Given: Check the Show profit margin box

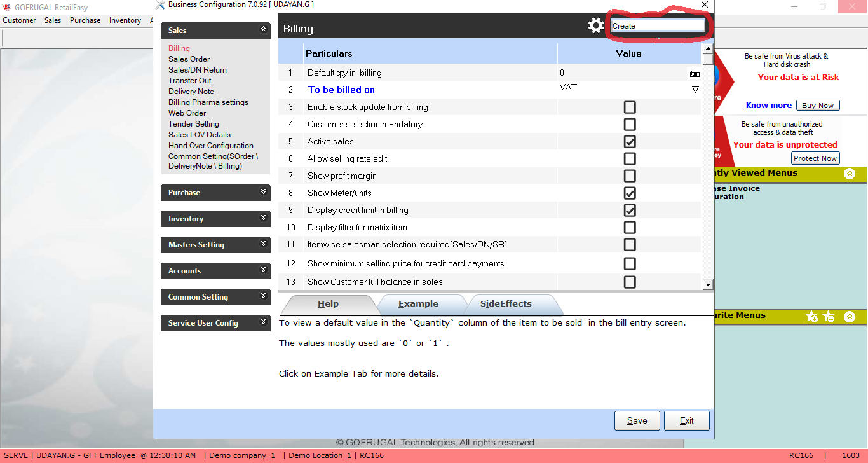Looking at the screenshot, I should [x=630, y=176].
